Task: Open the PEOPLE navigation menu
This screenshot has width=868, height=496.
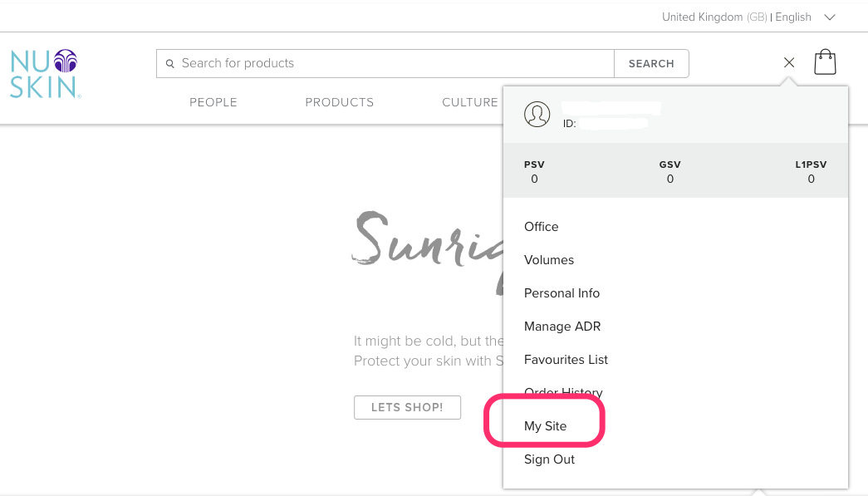Action: pos(213,102)
